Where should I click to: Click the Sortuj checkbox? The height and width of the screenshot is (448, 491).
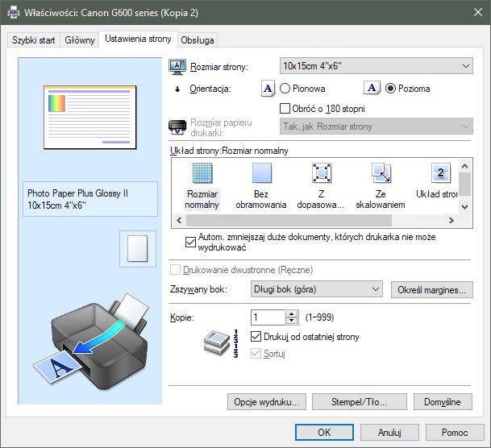click(256, 354)
